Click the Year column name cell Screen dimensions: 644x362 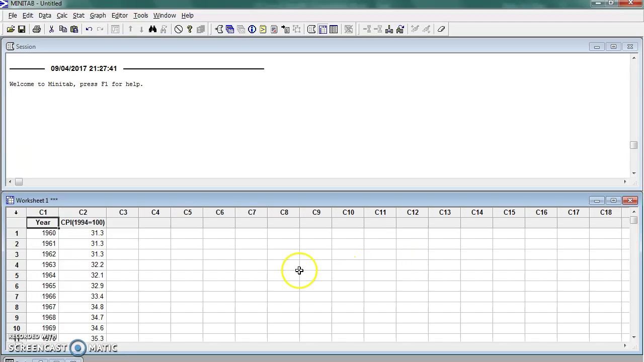click(x=43, y=222)
